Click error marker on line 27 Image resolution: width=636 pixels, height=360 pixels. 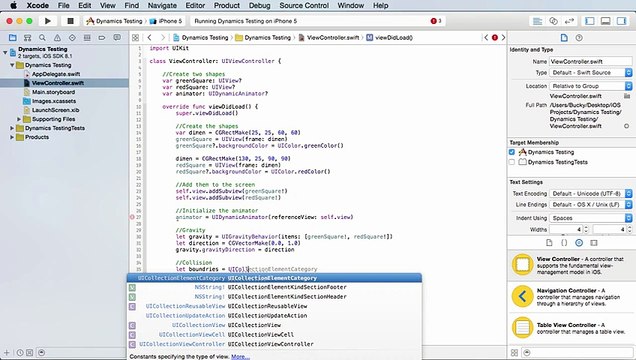[x=132, y=217]
